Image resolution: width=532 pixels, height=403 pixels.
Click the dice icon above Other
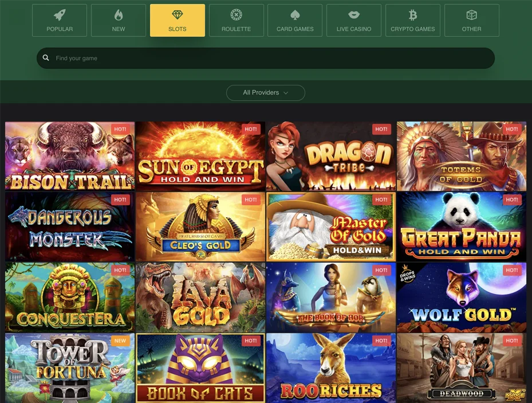(472, 15)
